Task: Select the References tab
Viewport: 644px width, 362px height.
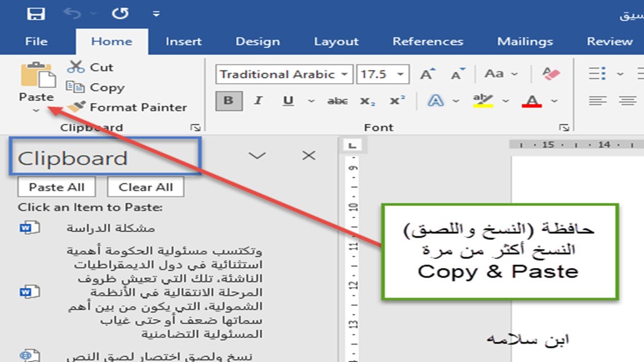Action: pos(428,41)
